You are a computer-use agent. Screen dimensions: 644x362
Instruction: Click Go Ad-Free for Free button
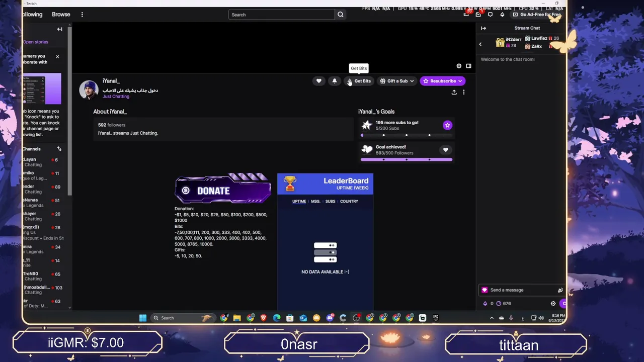(x=536, y=15)
